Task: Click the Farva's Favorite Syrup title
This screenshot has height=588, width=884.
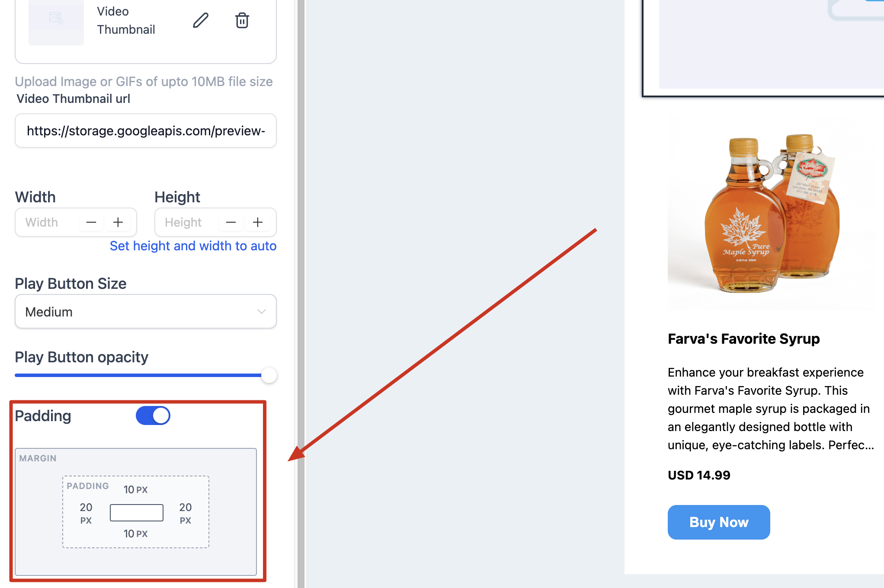Action: (x=743, y=339)
